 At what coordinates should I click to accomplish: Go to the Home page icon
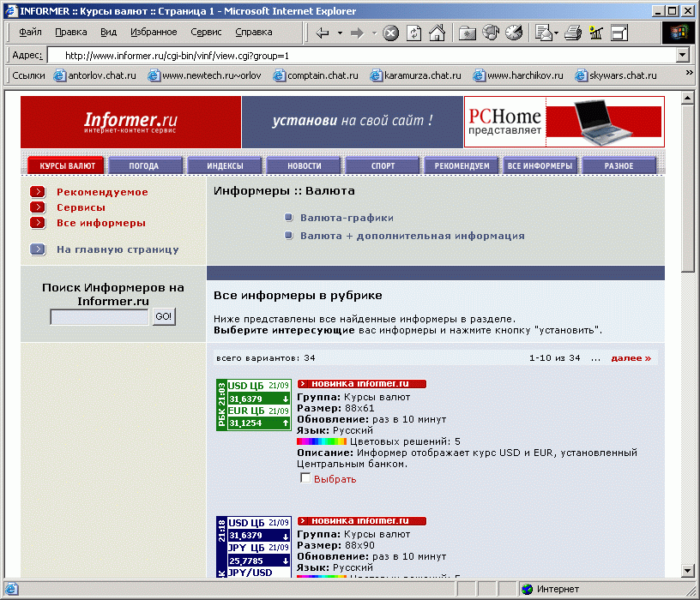pos(437,33)
